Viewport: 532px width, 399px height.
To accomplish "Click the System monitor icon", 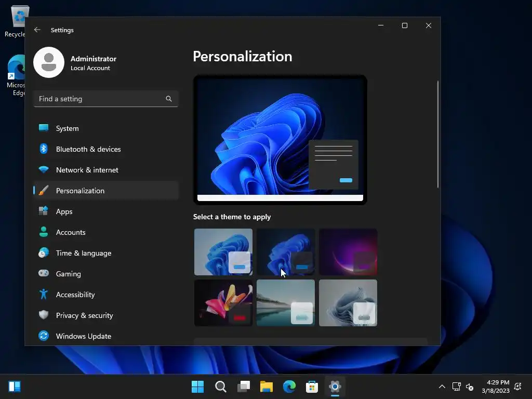I will click(44, 128).
